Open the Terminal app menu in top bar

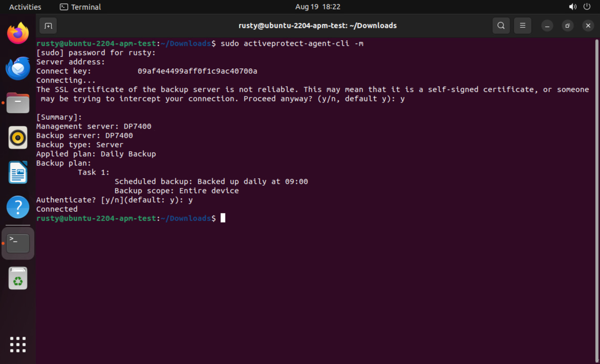[81, 7]
